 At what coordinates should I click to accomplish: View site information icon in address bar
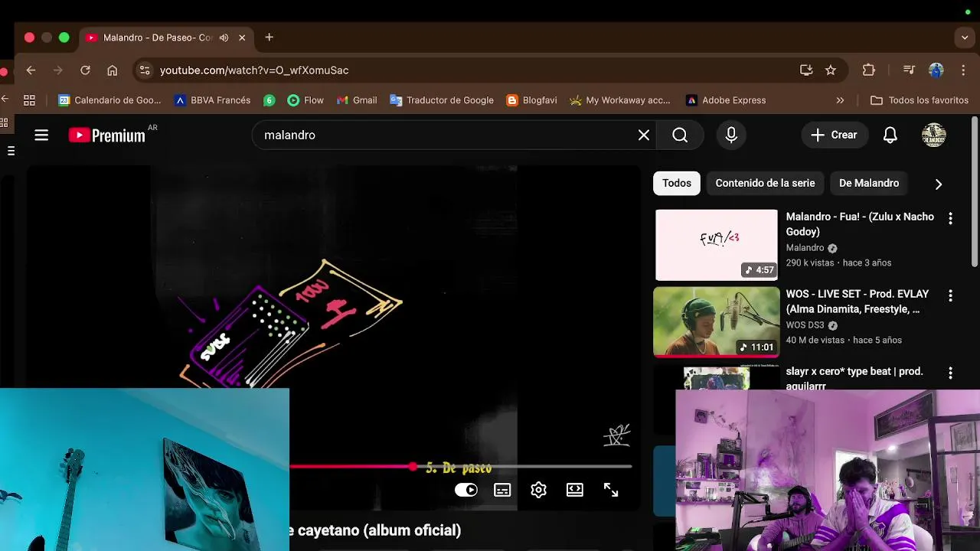pyautogui.click(x=144, y=70)
